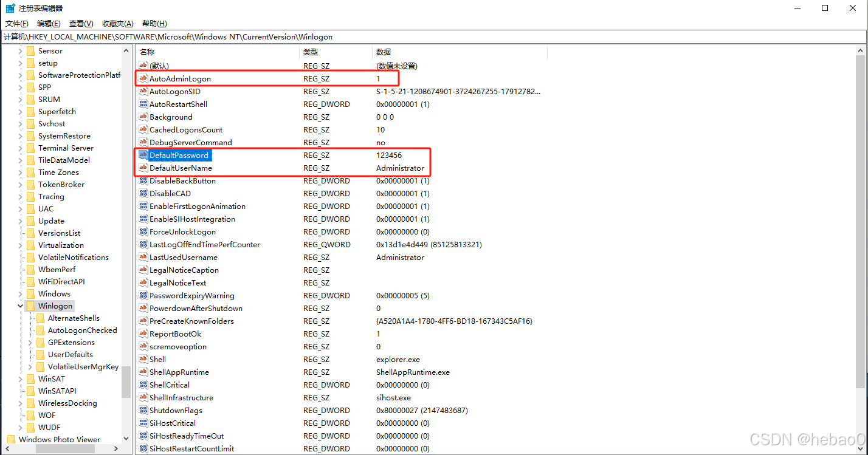Open the 编辑(E) menu
The height and width of the screenshot is (455, 868).
(49, 23)
